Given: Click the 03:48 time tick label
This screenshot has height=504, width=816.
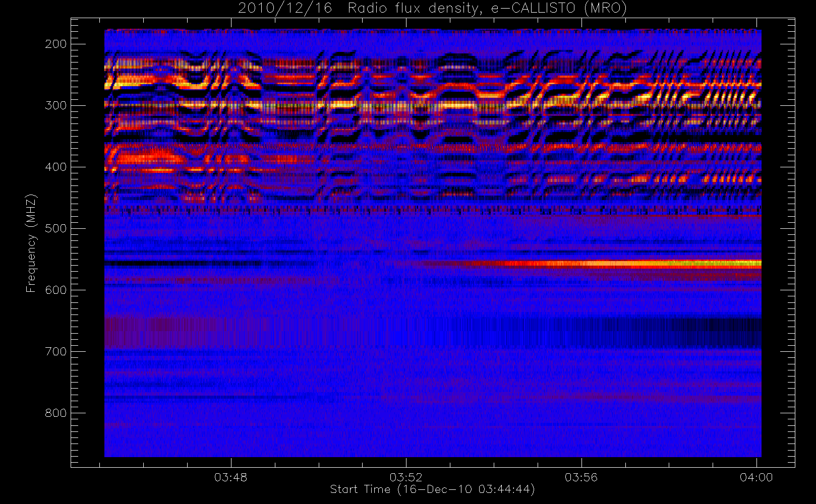Looking at the screenshot, I should [231, 477].
